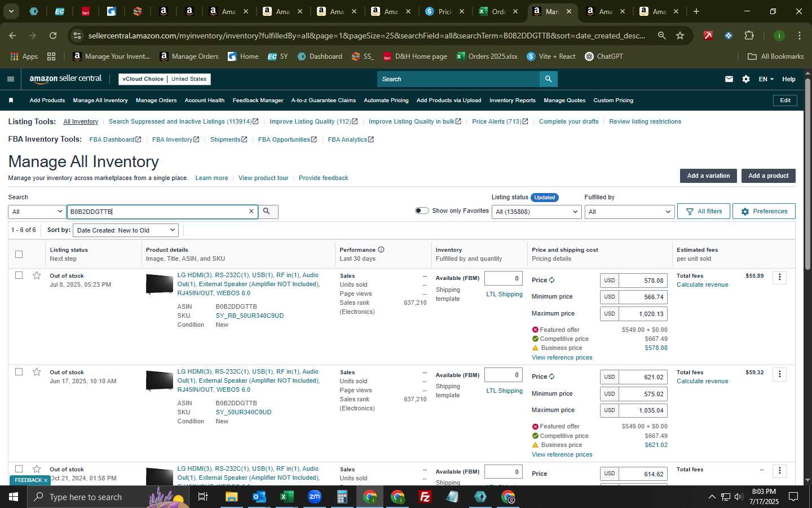
Task: Open Manage Orders in nav bar
Action: pyautogui.click(x=156, y=100)
